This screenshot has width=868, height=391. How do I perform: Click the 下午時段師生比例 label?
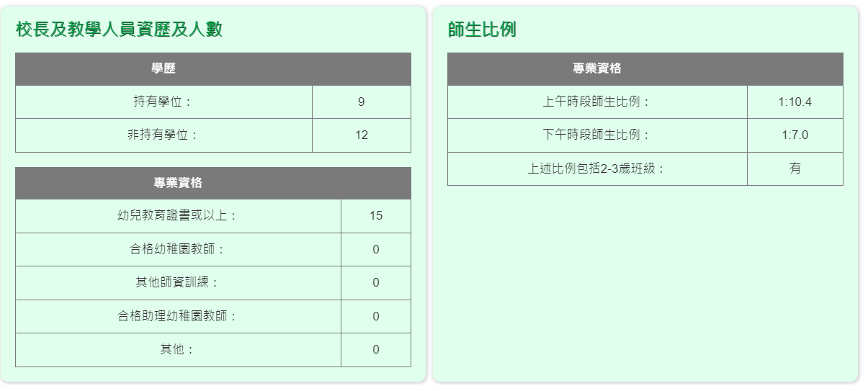596,135
